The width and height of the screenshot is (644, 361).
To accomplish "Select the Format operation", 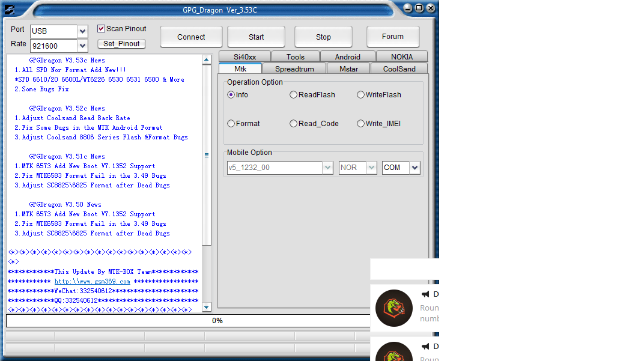I will [231, 123].
